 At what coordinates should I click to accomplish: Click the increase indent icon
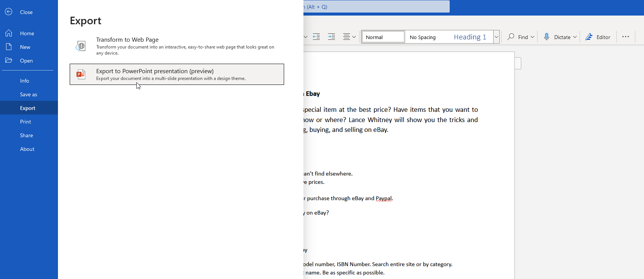(x=331, y=37)
